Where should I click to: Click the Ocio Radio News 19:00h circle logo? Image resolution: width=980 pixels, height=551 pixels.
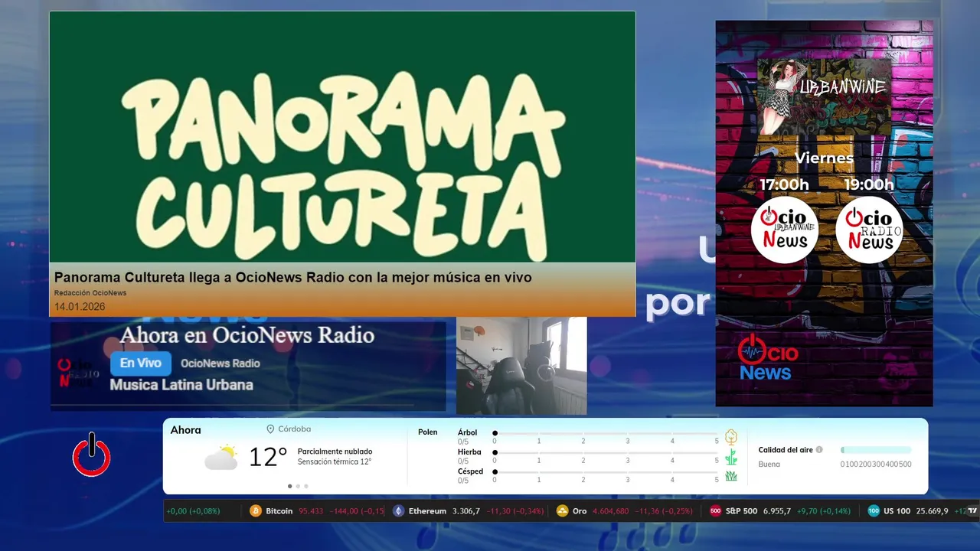click(869, 230)
